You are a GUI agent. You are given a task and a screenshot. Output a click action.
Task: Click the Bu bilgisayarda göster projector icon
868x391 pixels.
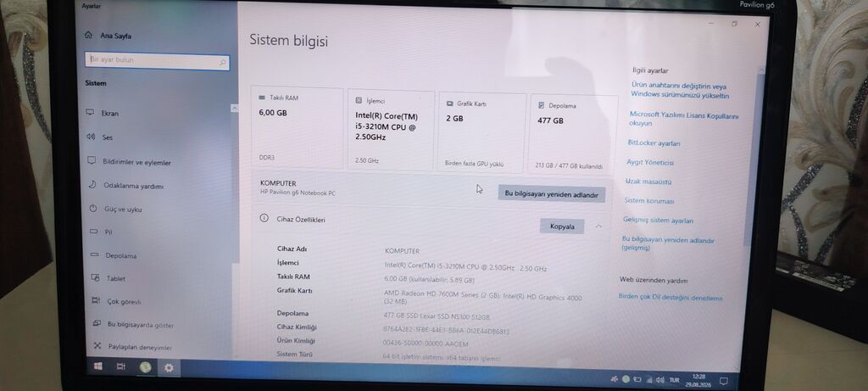coord(97,323)
